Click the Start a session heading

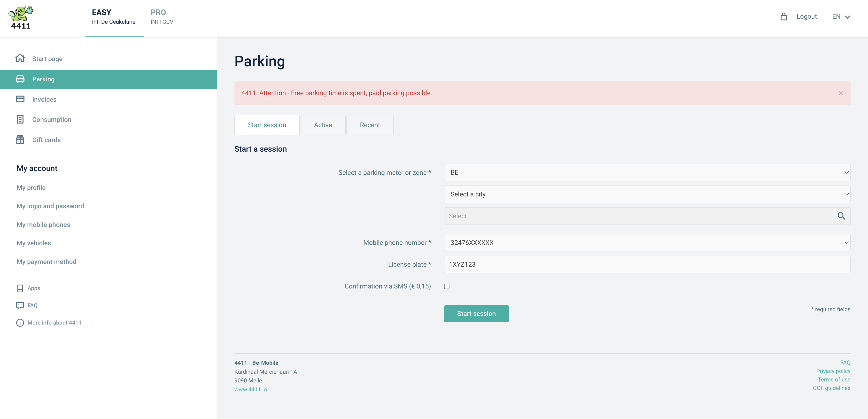pos(260,149)
